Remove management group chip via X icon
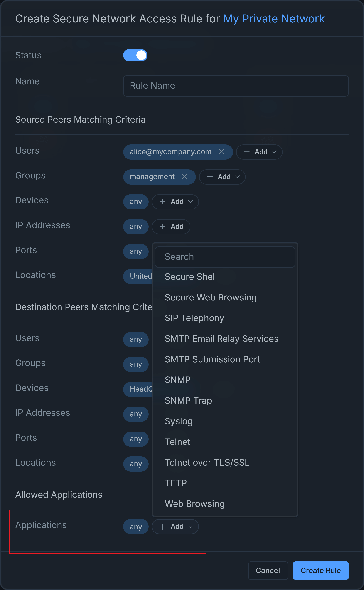The height and width of the screenshot is (590, 364). 184,177
